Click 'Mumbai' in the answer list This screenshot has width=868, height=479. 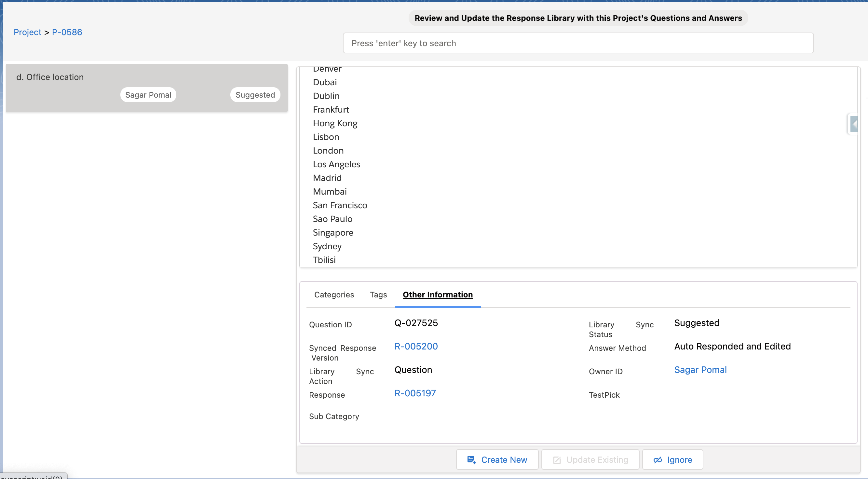tap(330, 191)
